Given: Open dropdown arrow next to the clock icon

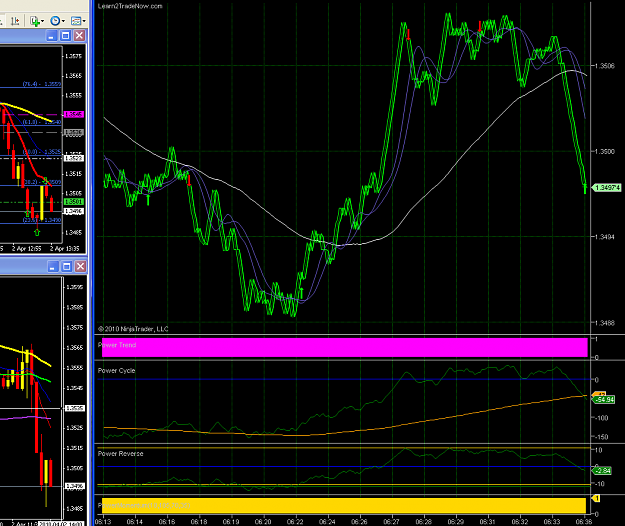Looking at the screenshot, I should [63, 21].
